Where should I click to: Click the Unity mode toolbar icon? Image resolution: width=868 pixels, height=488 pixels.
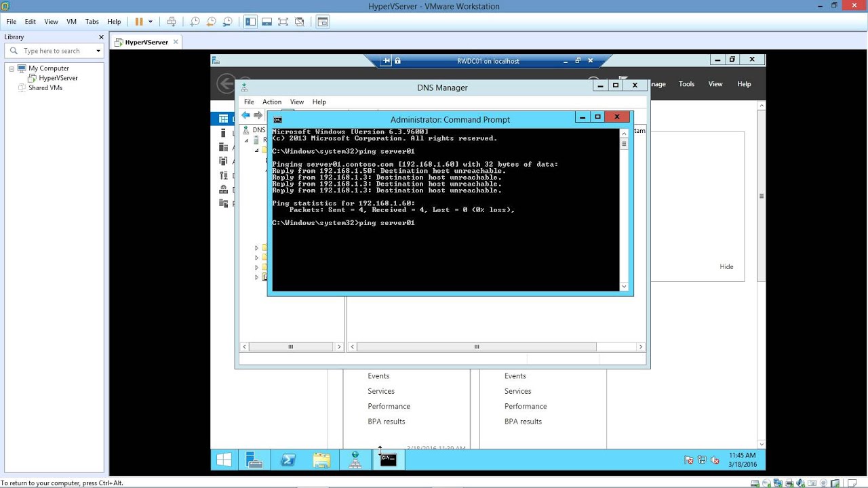point(299,22)
